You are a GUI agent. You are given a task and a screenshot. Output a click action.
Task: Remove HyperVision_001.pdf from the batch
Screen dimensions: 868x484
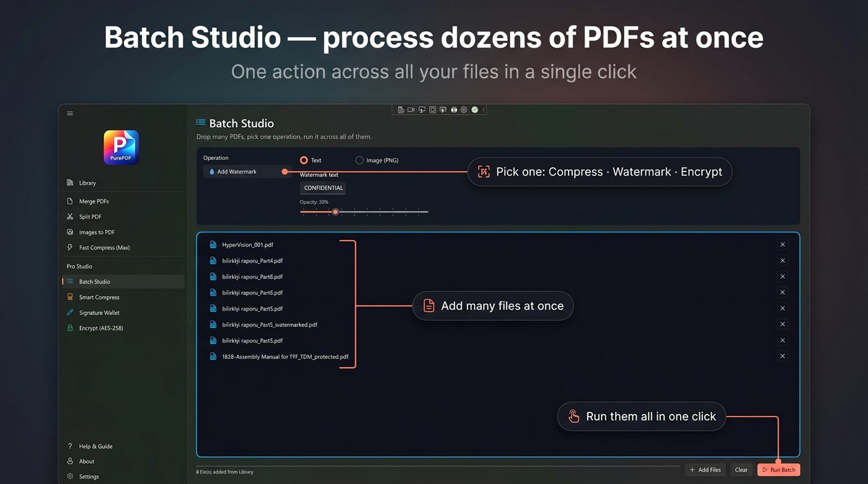click(782, 245)
